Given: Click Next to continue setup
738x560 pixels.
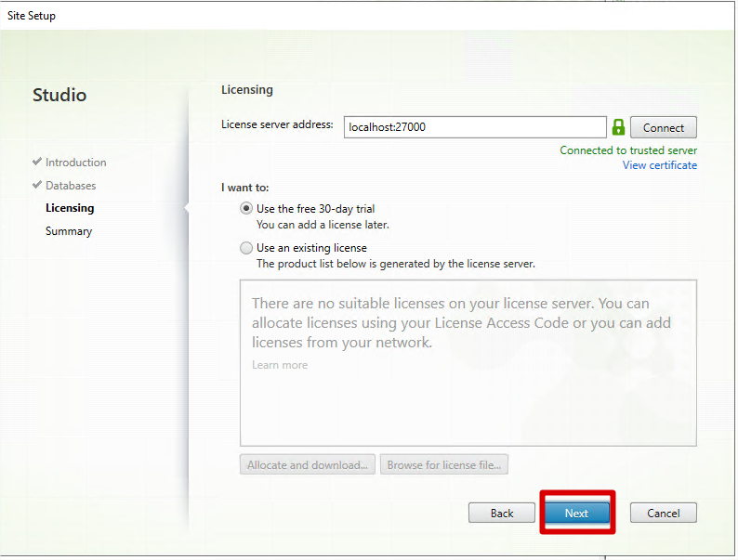Looking at the screenshot, I should pos(576,513).
